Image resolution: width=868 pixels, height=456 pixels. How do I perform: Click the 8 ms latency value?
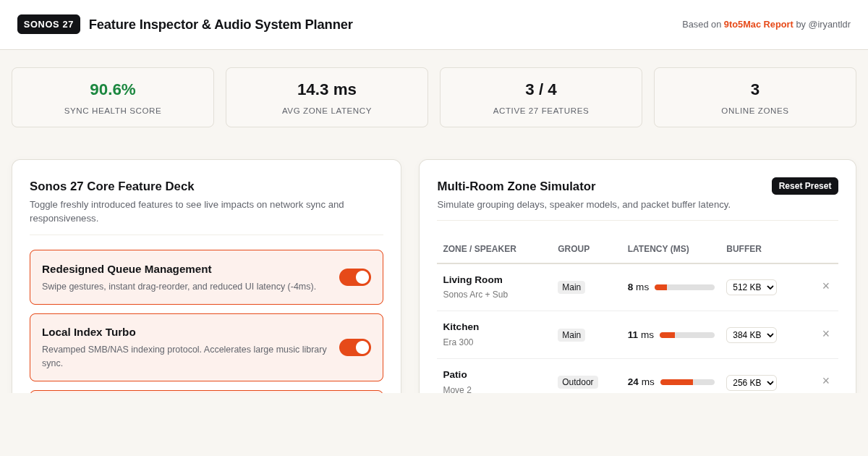[x=638, y=287]
